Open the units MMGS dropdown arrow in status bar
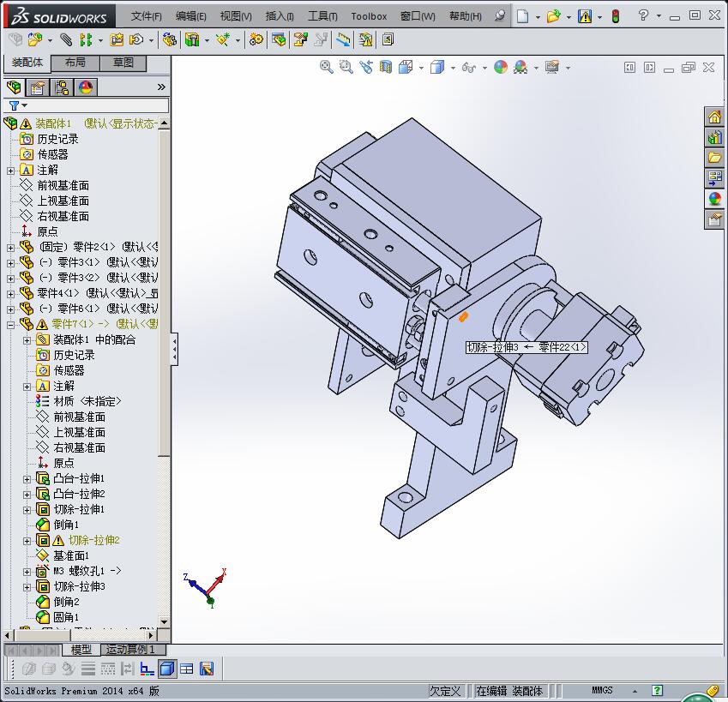The image size is (728, 702). (x=635, y=691)
